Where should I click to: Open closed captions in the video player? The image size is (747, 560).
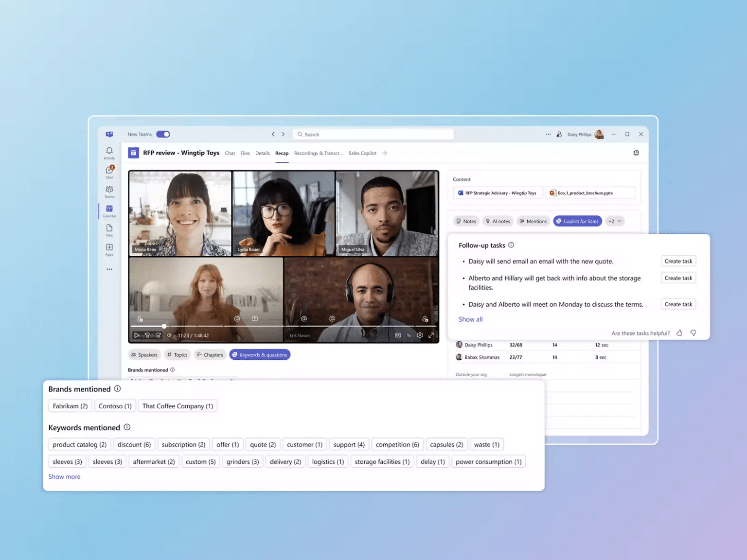tap(398, 335)
